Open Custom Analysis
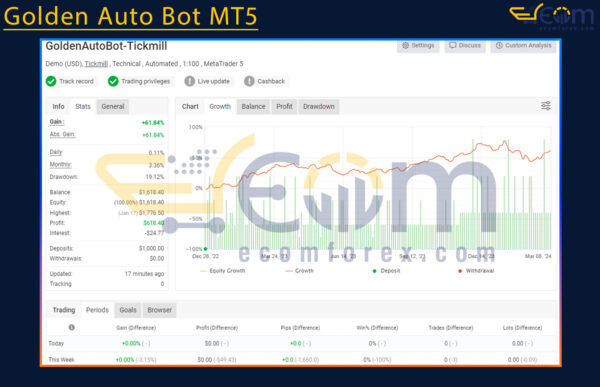Screen dimensions: 600x387 click(523, 46)
